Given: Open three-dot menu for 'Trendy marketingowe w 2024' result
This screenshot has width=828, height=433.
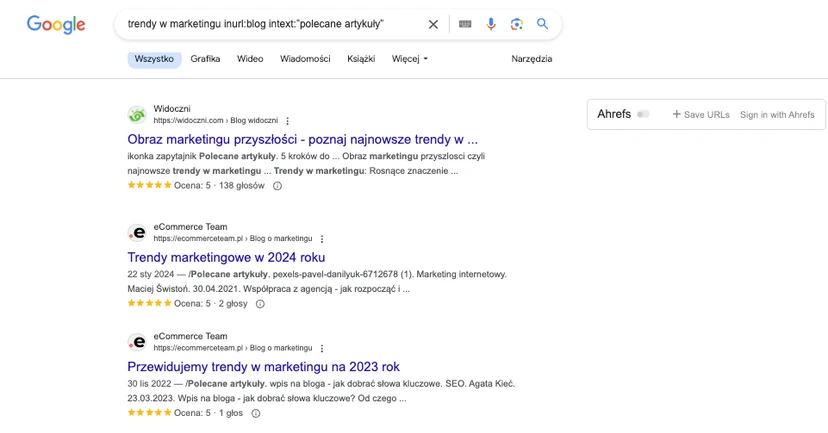Looking at the screenshot, I should tap(322, 239).
